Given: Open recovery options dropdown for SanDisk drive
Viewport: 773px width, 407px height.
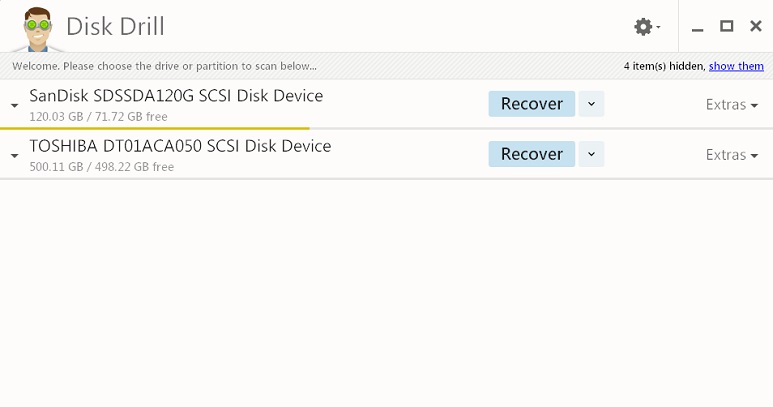Looking at the screenshot, I should pos(591,104).
